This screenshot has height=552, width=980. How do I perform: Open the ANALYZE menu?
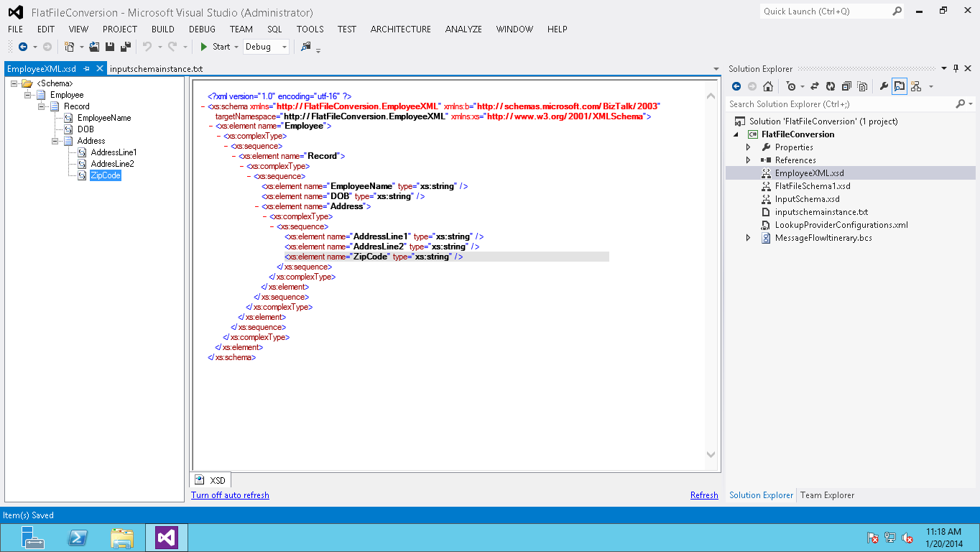463,29
